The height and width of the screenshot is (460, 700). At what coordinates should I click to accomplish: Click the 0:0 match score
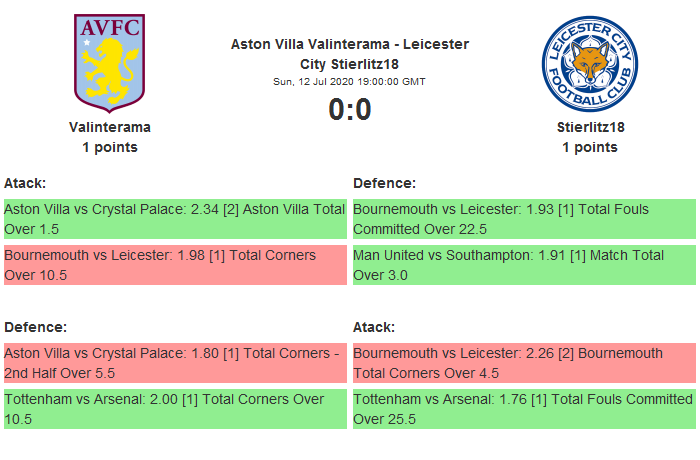(350, 109)
